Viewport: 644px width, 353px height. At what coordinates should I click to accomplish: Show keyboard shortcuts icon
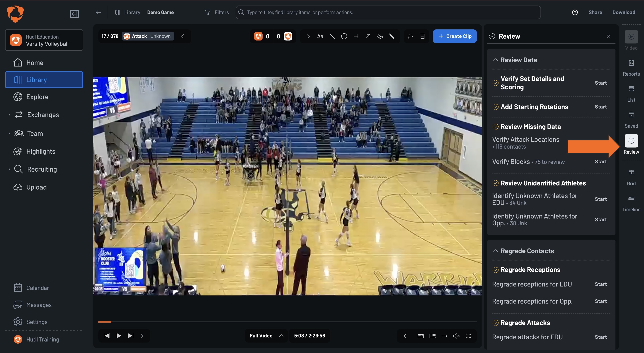pyautogui.click(x=420, y=336)
